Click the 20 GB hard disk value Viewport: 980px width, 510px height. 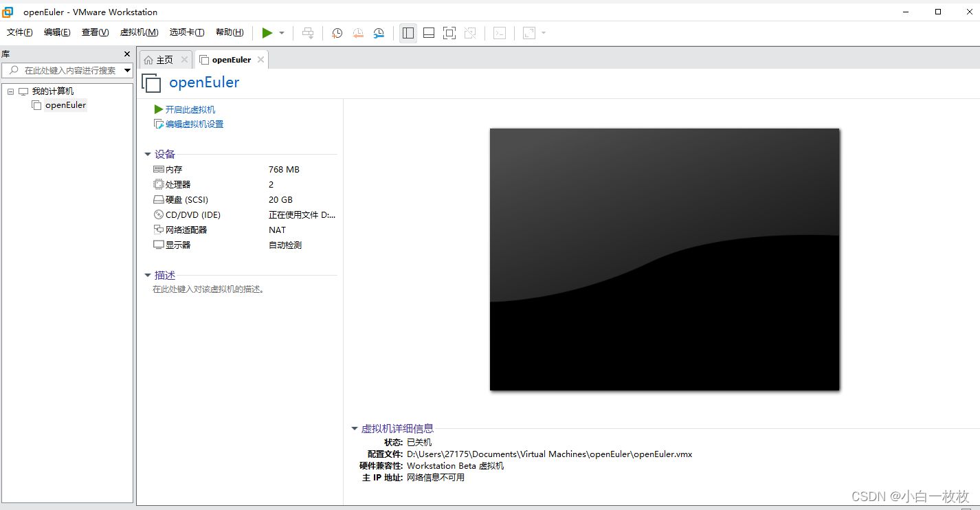[280, 200]
